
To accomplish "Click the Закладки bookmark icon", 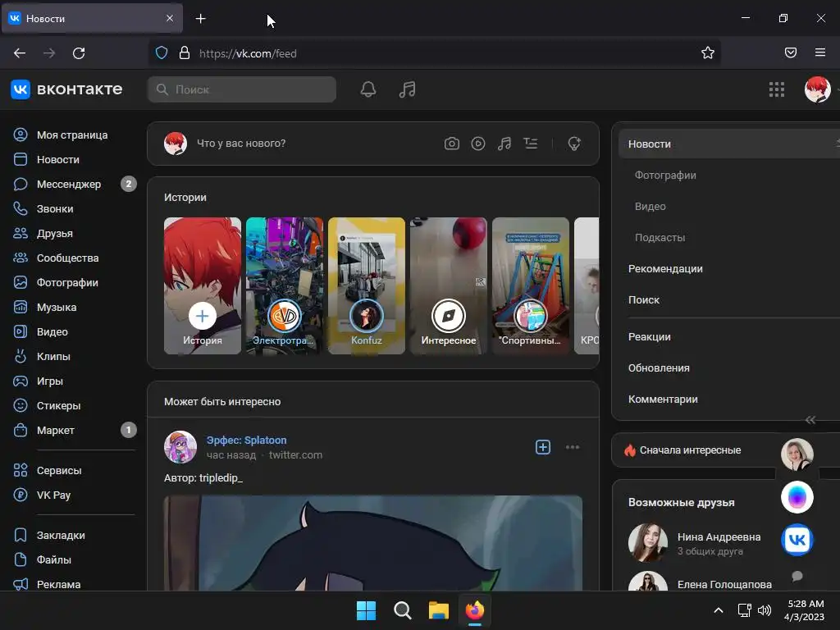I will click(21, 535).
